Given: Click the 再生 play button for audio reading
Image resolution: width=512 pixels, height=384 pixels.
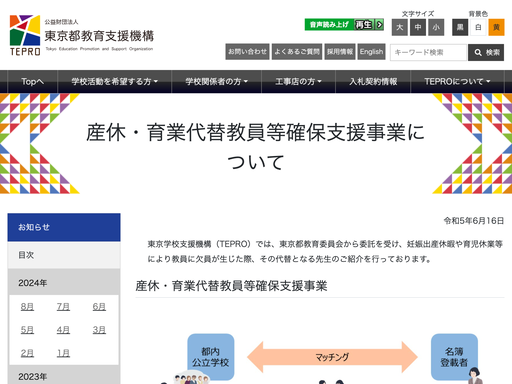Looking at the screenshot, I should click(x=363, y=25).
